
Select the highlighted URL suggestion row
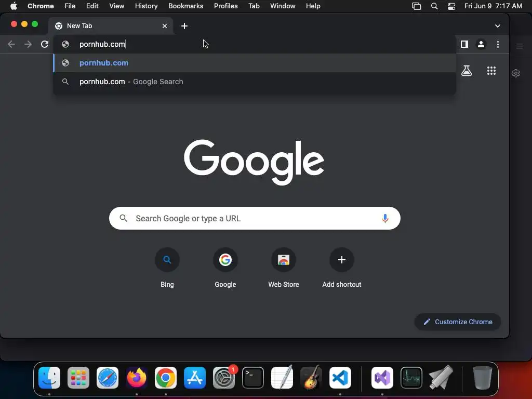coord(255,63)
